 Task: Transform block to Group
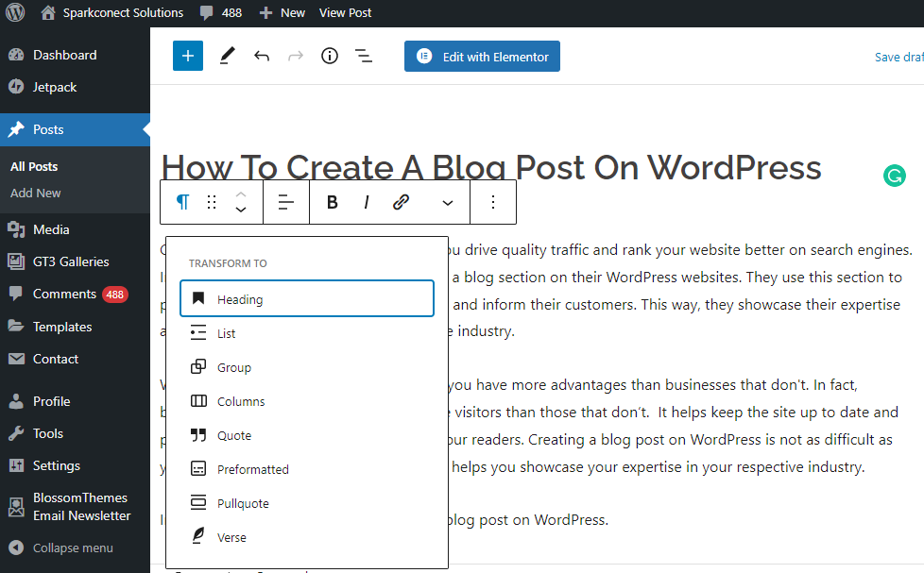tap(307, 367)
